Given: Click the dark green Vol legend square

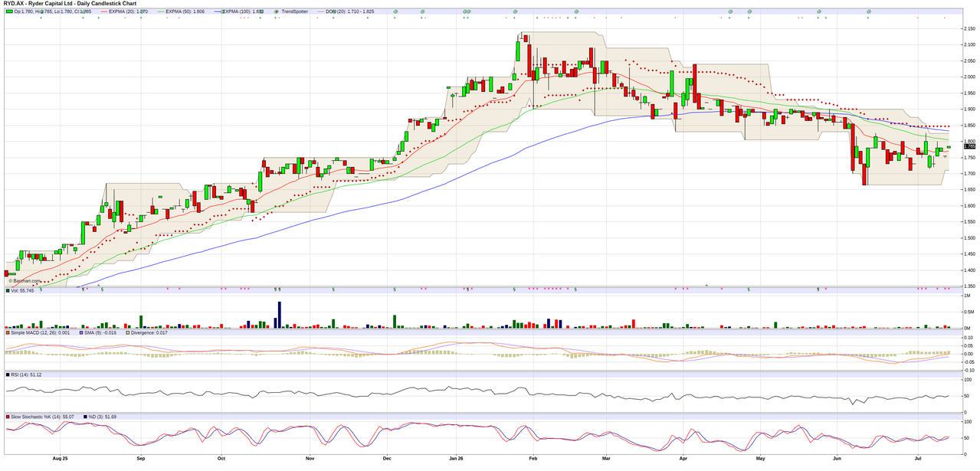Looking at the screenshot, I should (7, 290).
